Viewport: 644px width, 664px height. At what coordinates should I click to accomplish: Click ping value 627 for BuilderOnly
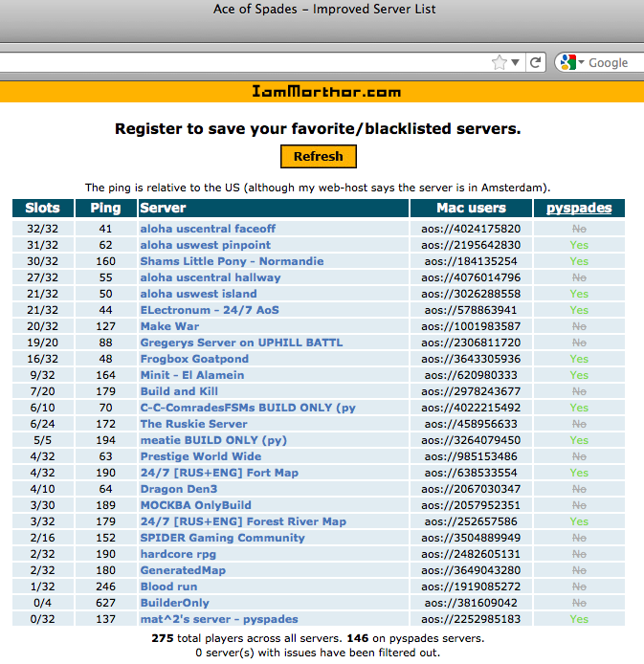[x=105, y=603]
